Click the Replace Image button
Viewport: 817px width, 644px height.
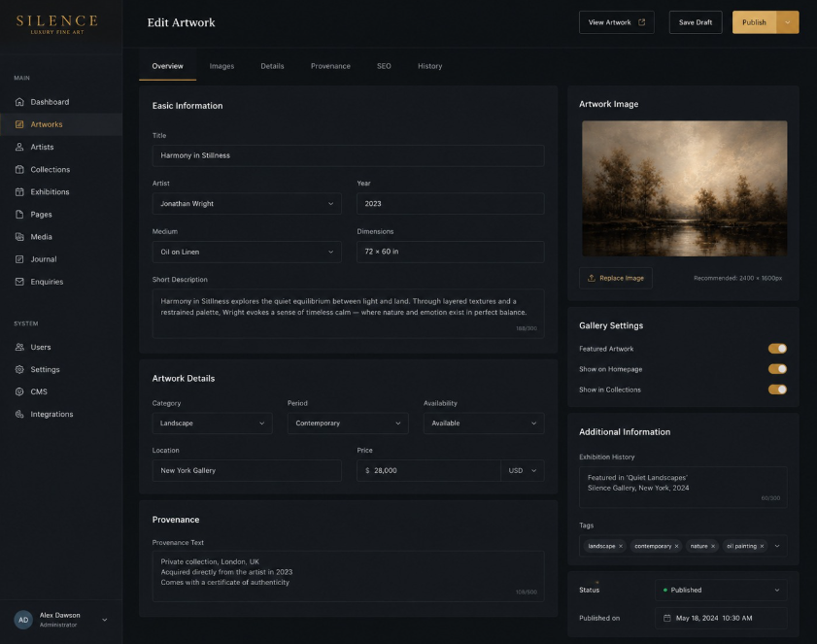pos(616,278)
